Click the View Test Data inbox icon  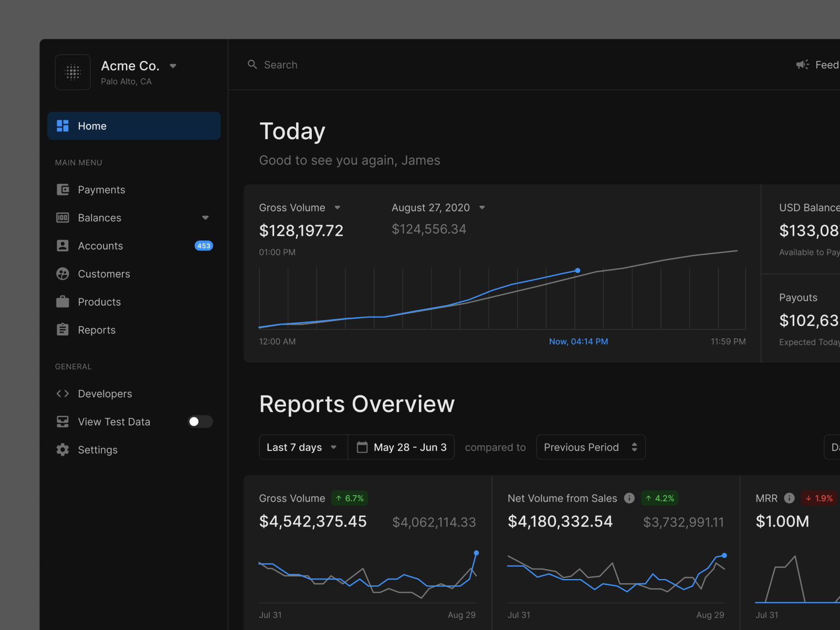(x=62, y=422)
